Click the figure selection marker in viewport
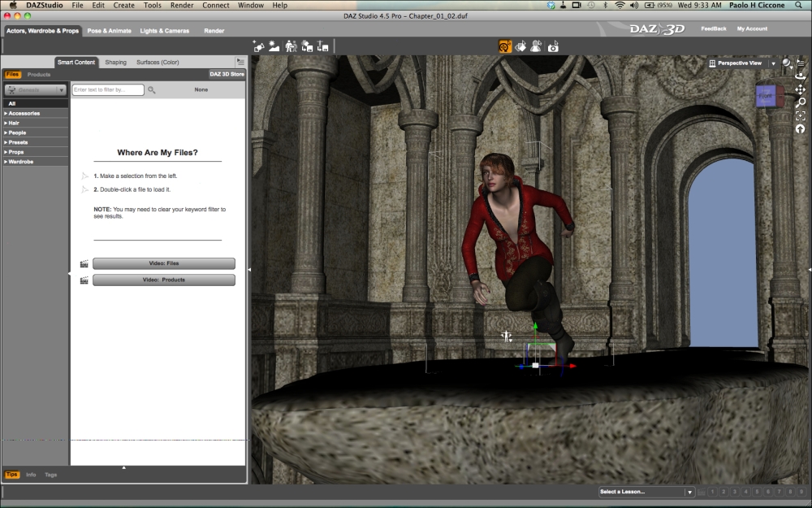Viewport: 812px width, 508px height. [507, 336]
